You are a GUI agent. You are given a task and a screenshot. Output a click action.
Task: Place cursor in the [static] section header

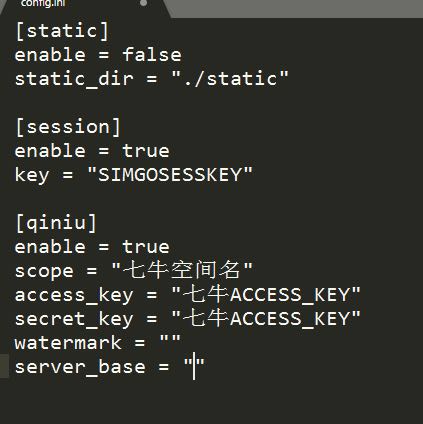click(62, 31)
